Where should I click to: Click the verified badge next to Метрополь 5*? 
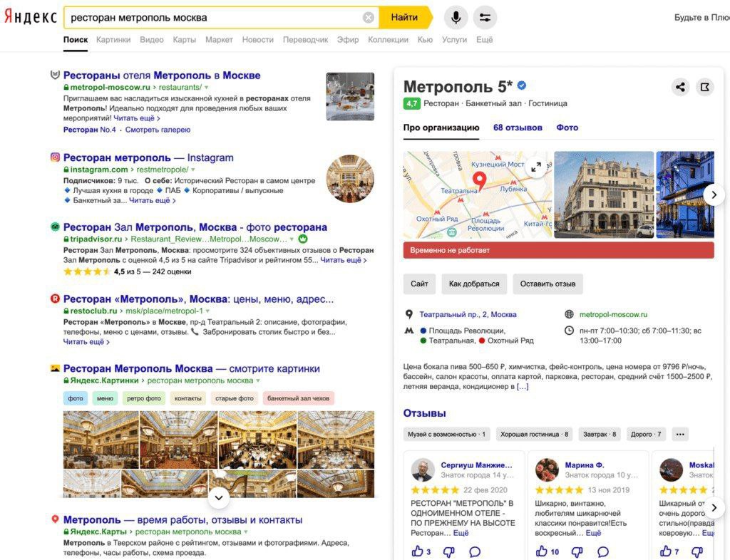[x=522, y=85]
